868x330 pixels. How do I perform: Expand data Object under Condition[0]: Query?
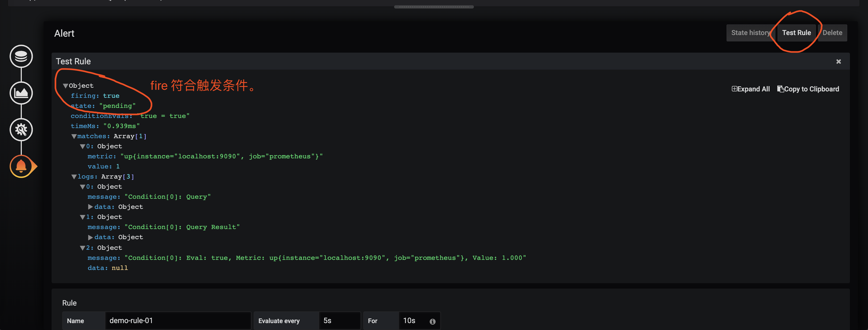[x=90, y=207]
